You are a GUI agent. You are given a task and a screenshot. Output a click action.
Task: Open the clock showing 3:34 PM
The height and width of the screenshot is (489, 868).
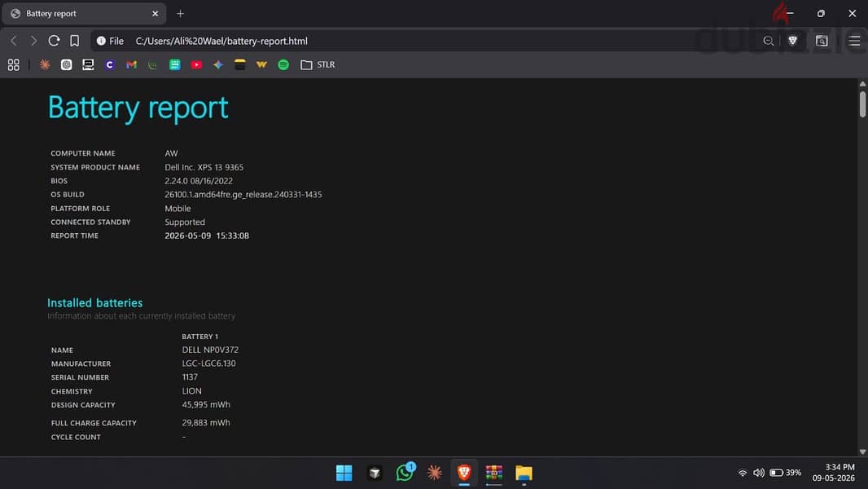835,473
